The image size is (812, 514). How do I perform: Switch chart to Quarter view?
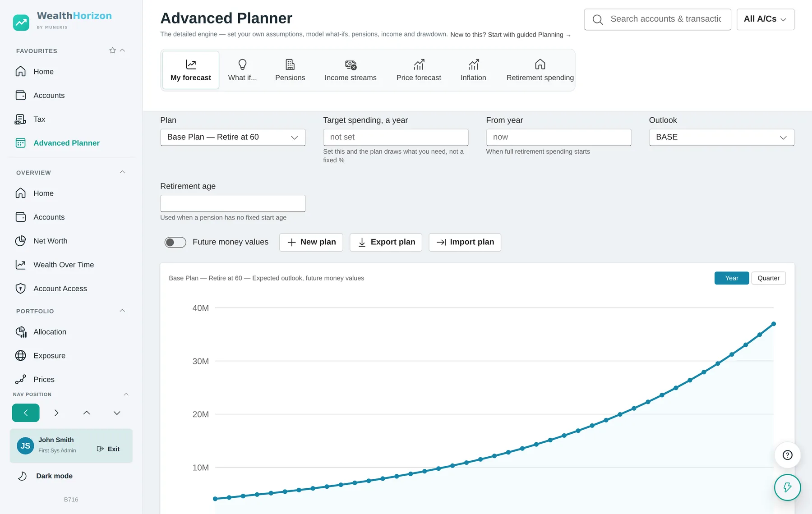(768, 278)
